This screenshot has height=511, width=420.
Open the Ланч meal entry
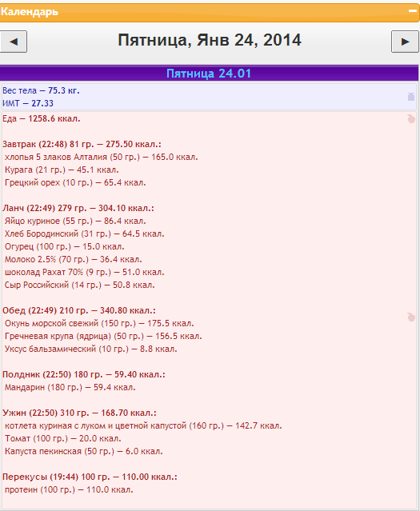pyautogui.click(x=78, y=208)
